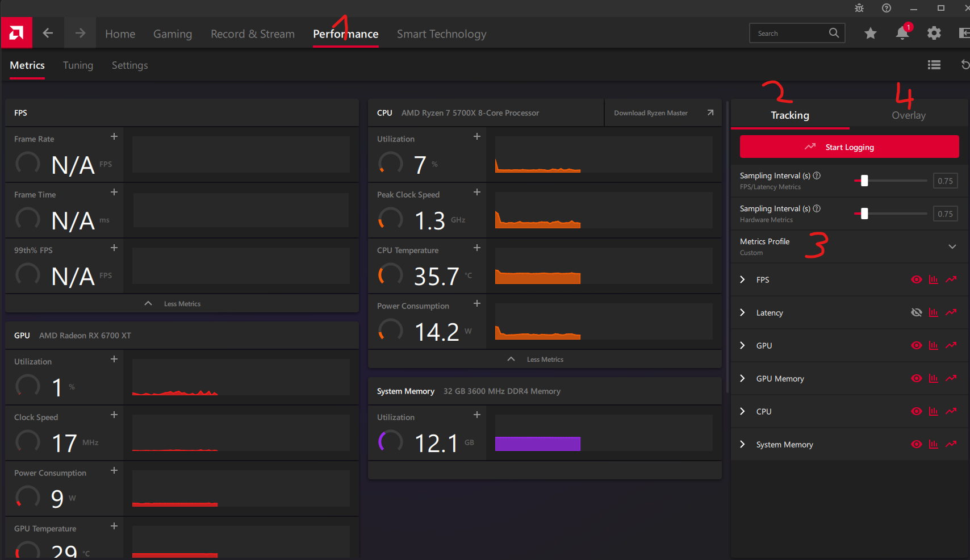This screenshot has width=970, height=560.
Task: Toggle CPU visibility eye icon
Action: click(x=916, y=411)
